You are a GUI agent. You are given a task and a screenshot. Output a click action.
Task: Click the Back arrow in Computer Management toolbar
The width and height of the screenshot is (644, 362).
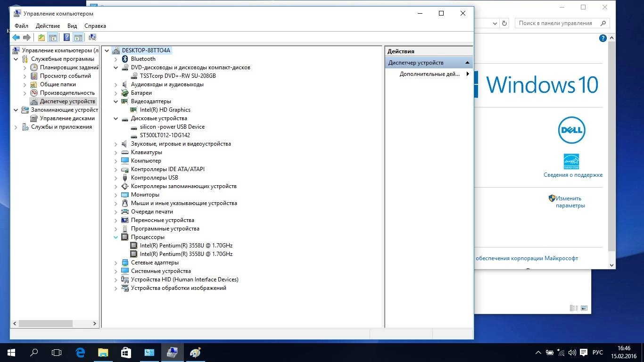coord(16,37)
